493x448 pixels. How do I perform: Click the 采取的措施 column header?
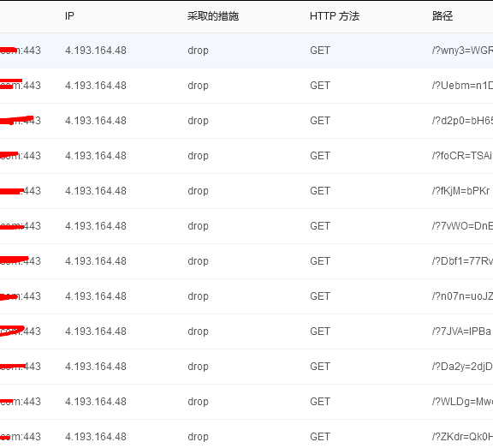[213, 15]
